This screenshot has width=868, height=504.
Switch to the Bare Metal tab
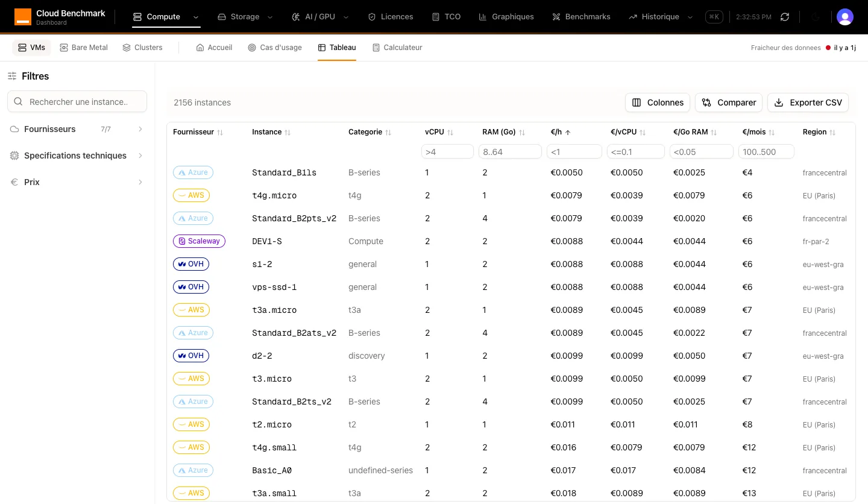point(84,48)
